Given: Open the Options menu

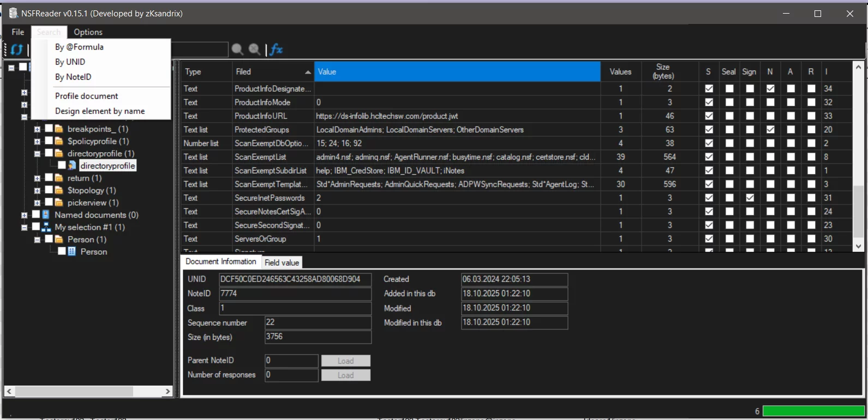Looking at the screenshot, I should (88, 32).
